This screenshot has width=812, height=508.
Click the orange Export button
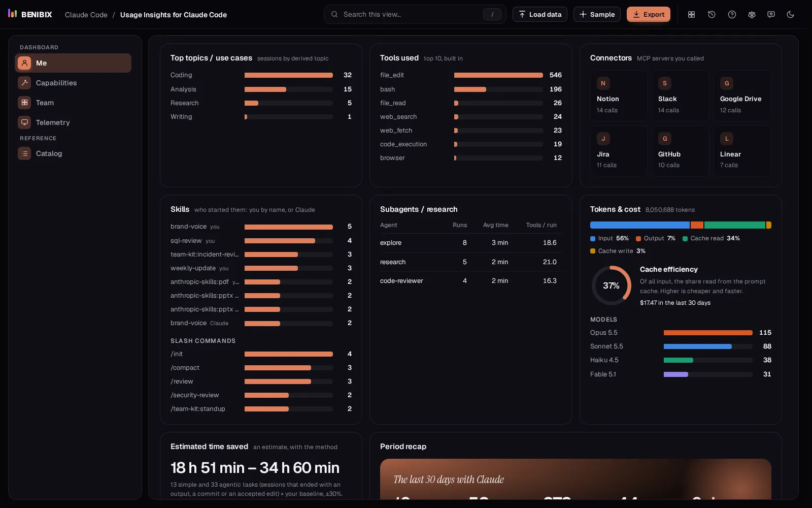coord(649,14)
